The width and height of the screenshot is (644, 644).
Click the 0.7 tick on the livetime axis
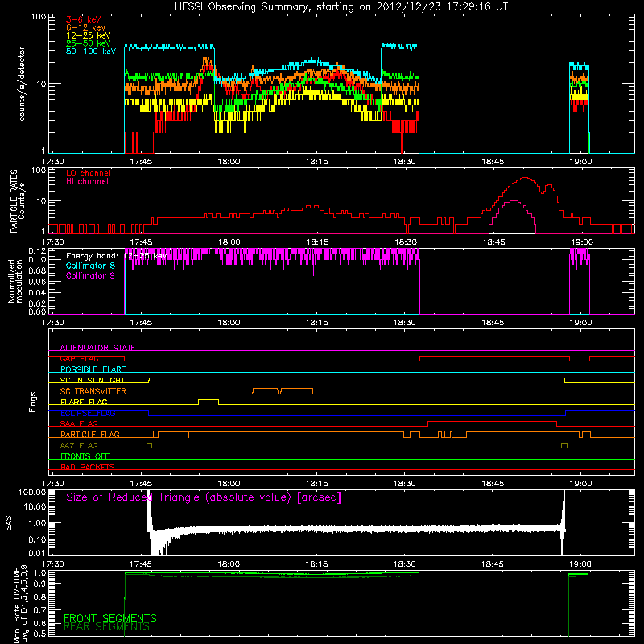coord(41,609)
